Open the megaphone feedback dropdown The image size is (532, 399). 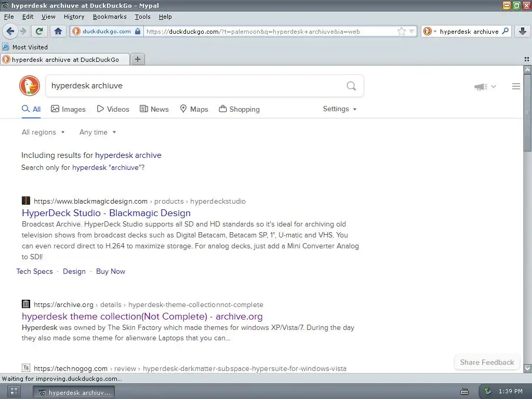pos(485,87)
